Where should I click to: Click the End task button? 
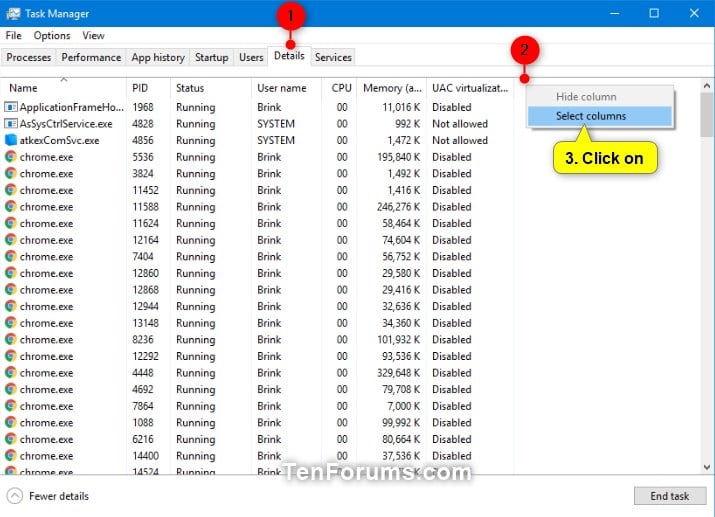(669, 496)
